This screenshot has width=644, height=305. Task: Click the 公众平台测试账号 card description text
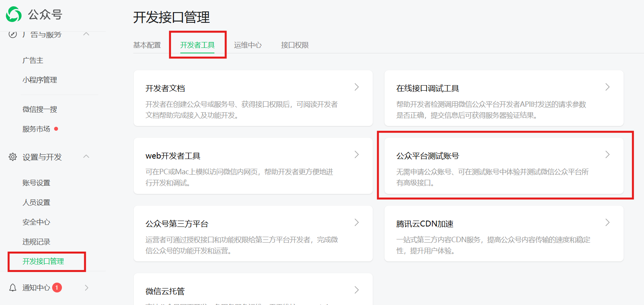492,177
